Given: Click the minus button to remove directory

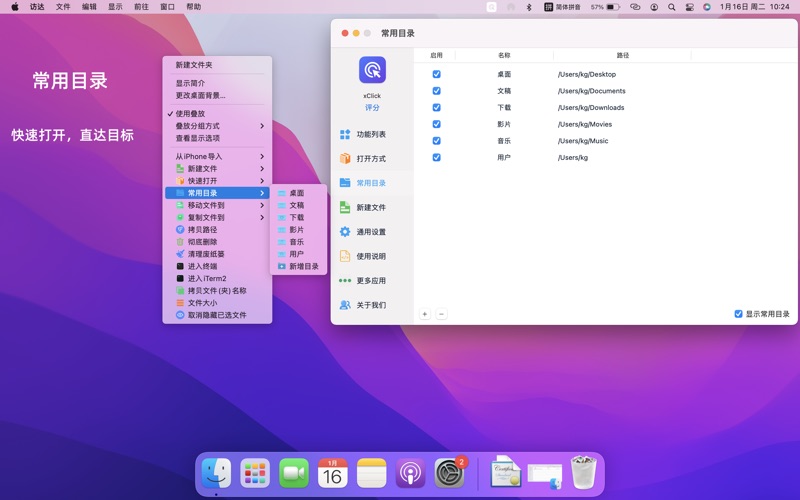Looking at the screenshot, I should 441,314.
